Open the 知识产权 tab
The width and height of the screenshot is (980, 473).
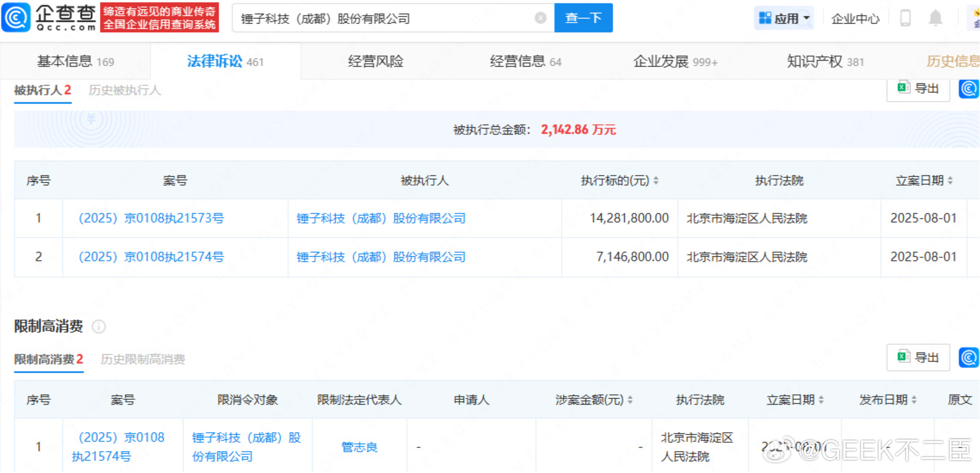[x=825, y=61]
